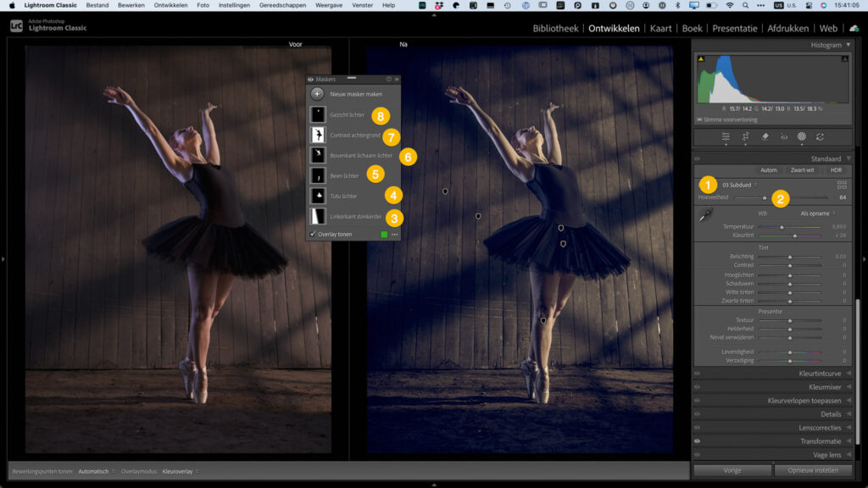Open Spotlight search in menu bar

click(745, 6)
